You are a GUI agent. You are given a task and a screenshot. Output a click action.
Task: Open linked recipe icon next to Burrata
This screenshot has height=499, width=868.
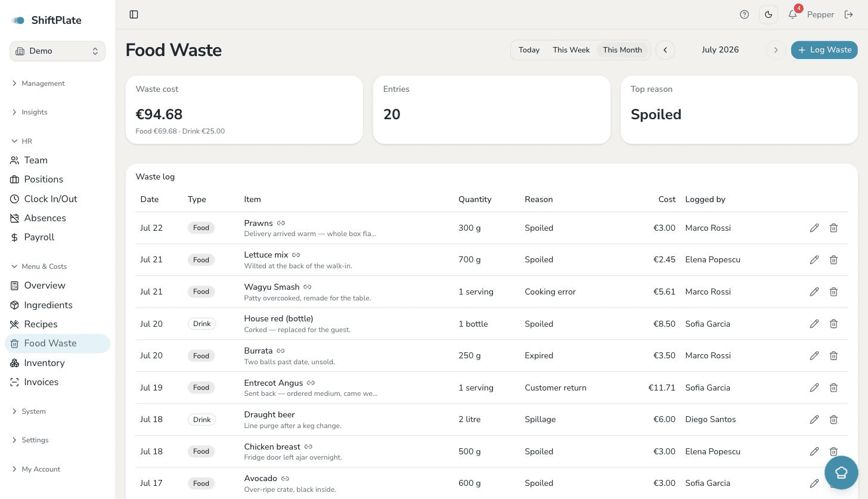click(x=281, y=351)
